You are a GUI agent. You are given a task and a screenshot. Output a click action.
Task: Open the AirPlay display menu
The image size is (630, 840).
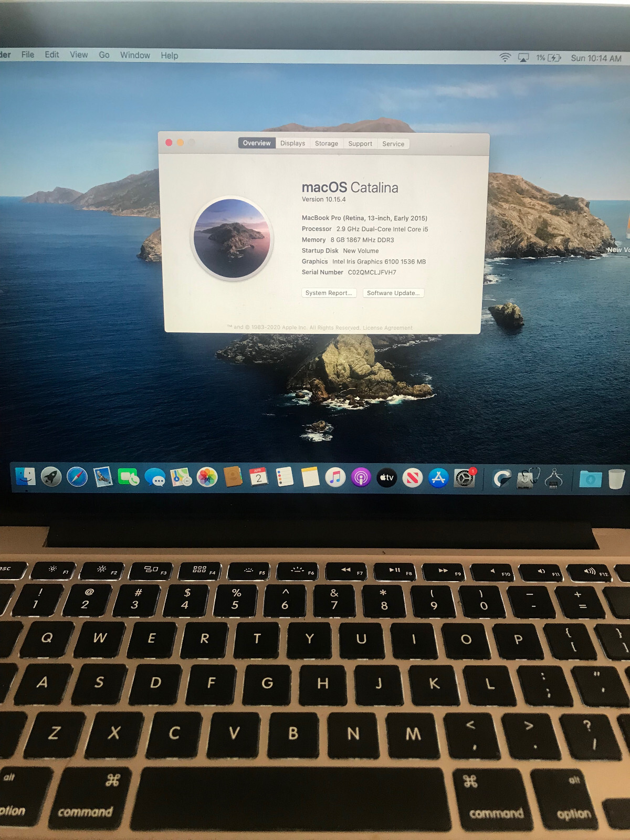pyautogui.click(x=523, y=58)
